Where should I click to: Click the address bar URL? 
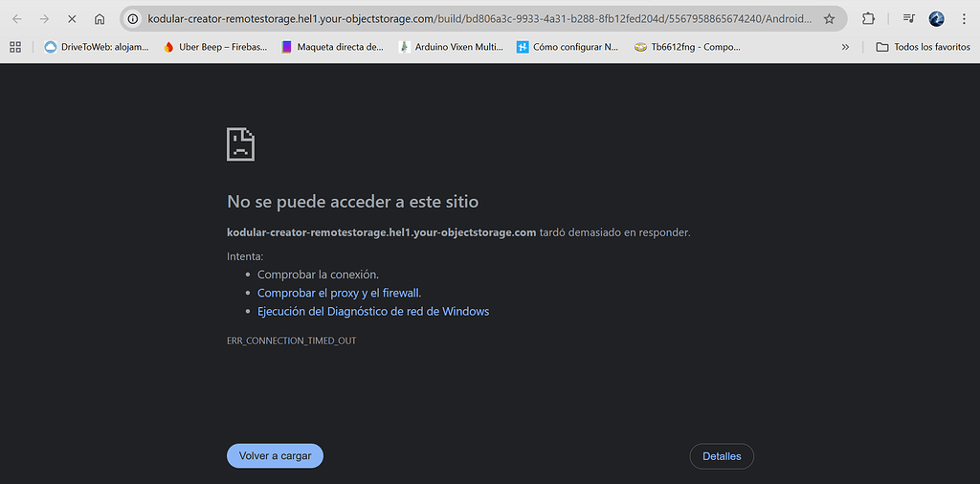tap(480, 19)
